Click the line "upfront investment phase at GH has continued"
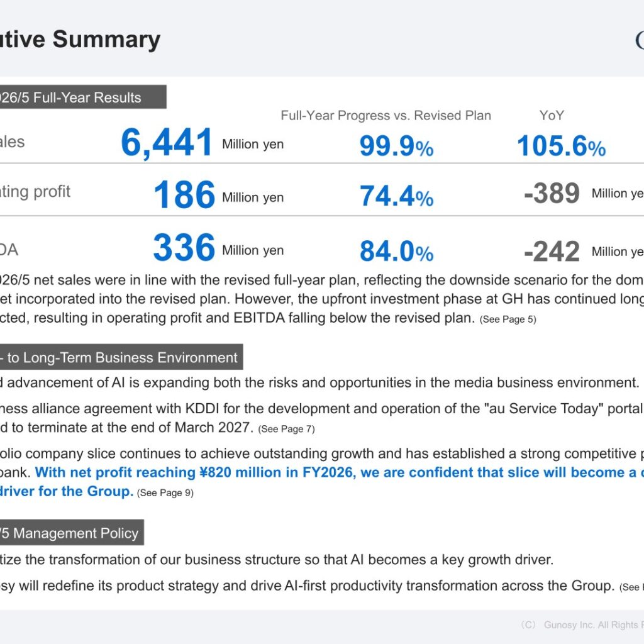The width and height of the screenshot is (644, 644). 322,299
